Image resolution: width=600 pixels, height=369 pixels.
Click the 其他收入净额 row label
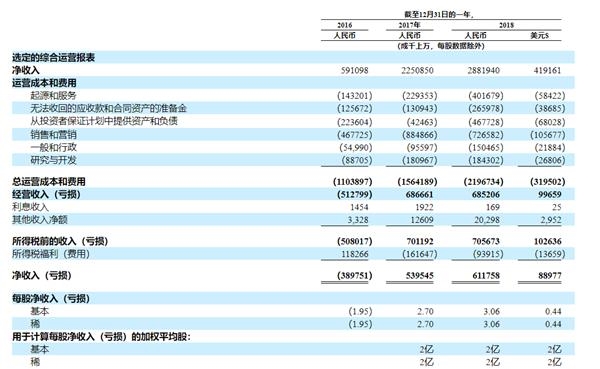[x=40, y=220]
